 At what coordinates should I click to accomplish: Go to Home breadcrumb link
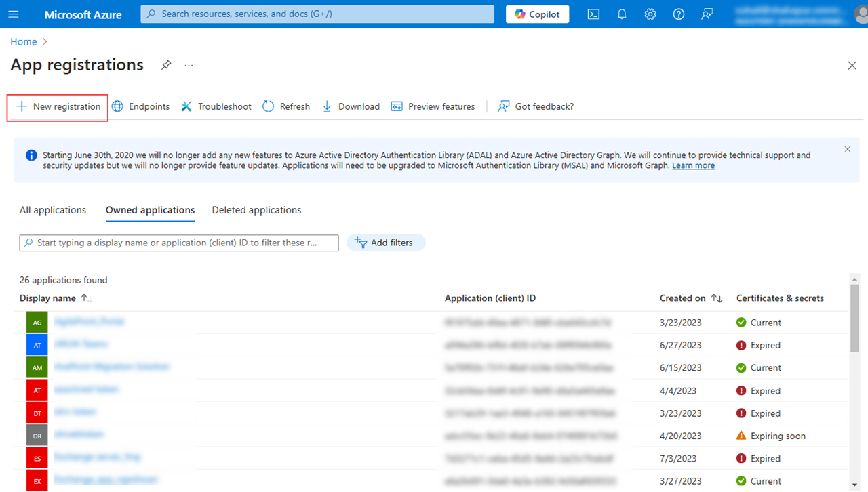24,42
